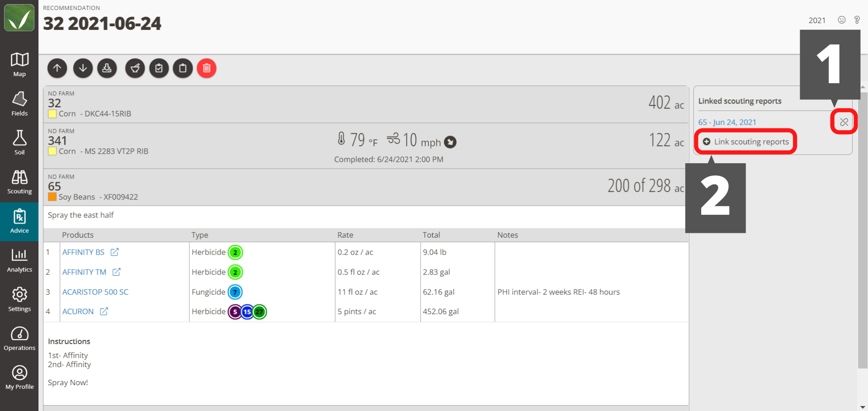Click the purple group 5 badge
This screenshot has height=411, width=868.
235,312
